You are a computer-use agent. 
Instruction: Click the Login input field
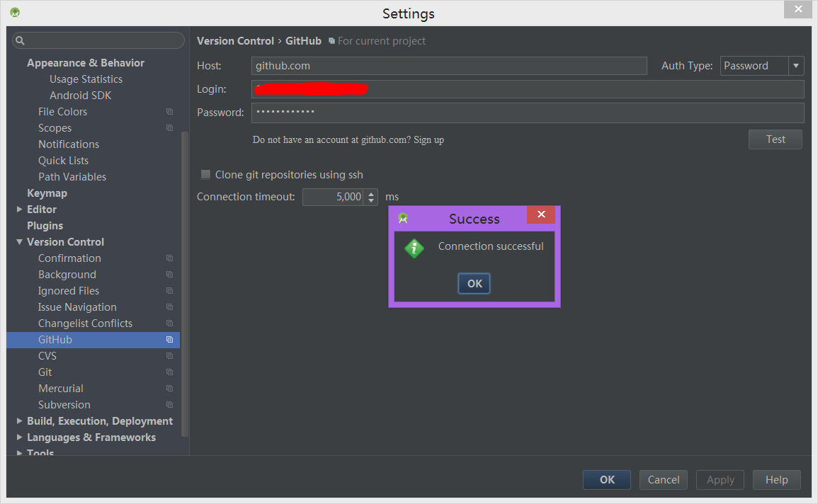tap(528, 89)
